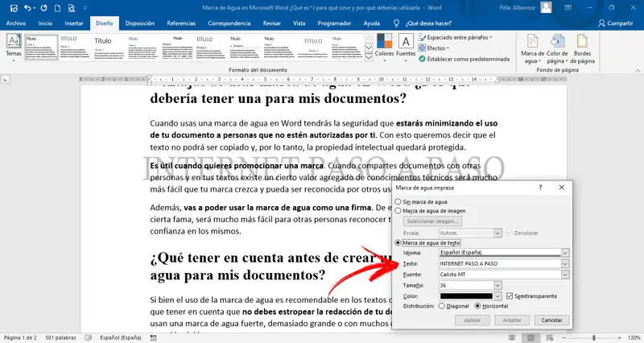This screenshot has width=644, height=343.
Task: Click the Undo arrow icon
Action: [27, 8]
